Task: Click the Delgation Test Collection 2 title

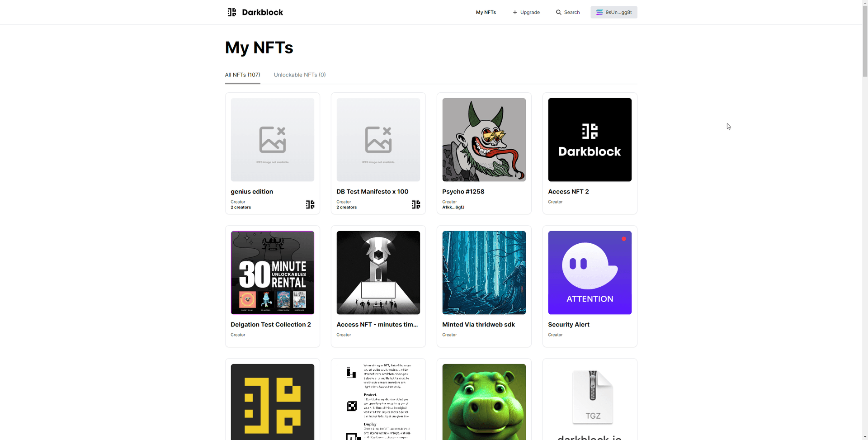Action: point(271,325)
